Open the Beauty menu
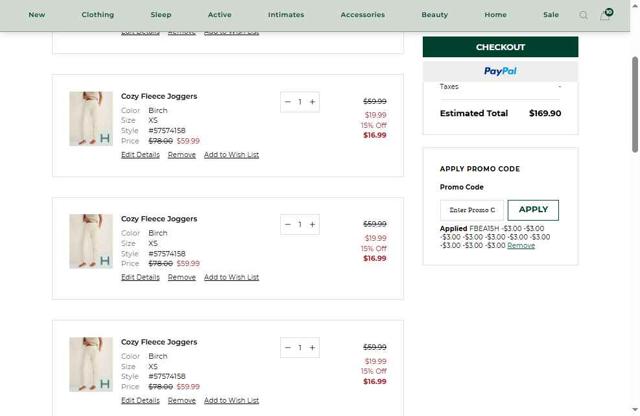This screenshot has height=416, width=640. click(x=435, y=15)
